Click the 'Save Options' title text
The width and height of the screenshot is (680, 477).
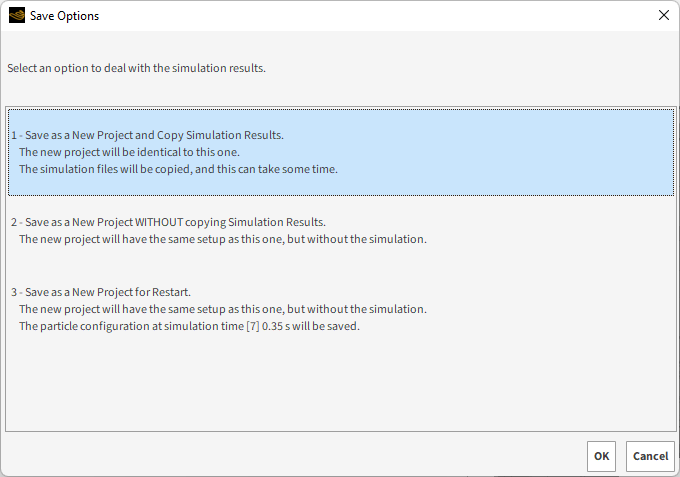point(64,16)
